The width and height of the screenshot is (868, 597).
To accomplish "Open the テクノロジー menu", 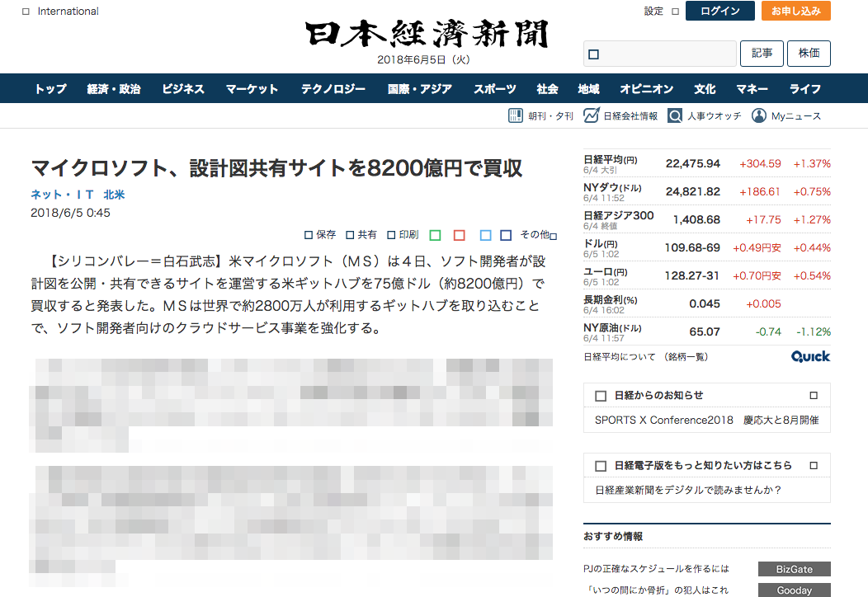I will tap(333, 88).
